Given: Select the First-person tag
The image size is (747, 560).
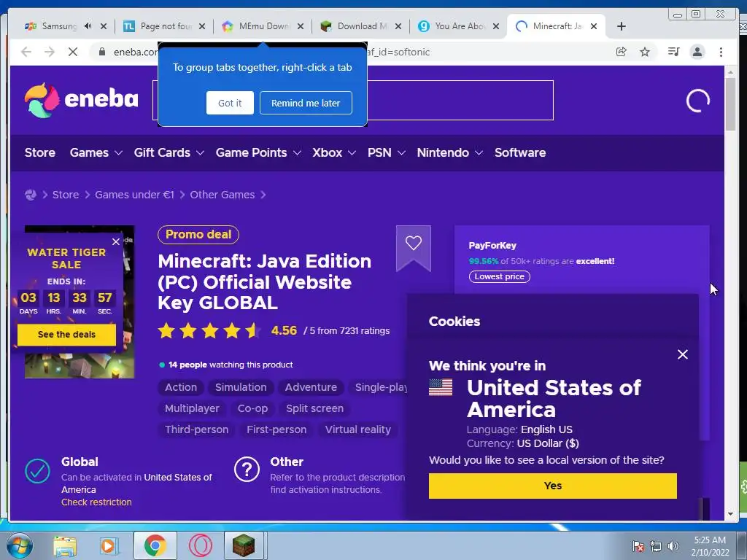Looking at the screenshot, I should click(276, 429).
